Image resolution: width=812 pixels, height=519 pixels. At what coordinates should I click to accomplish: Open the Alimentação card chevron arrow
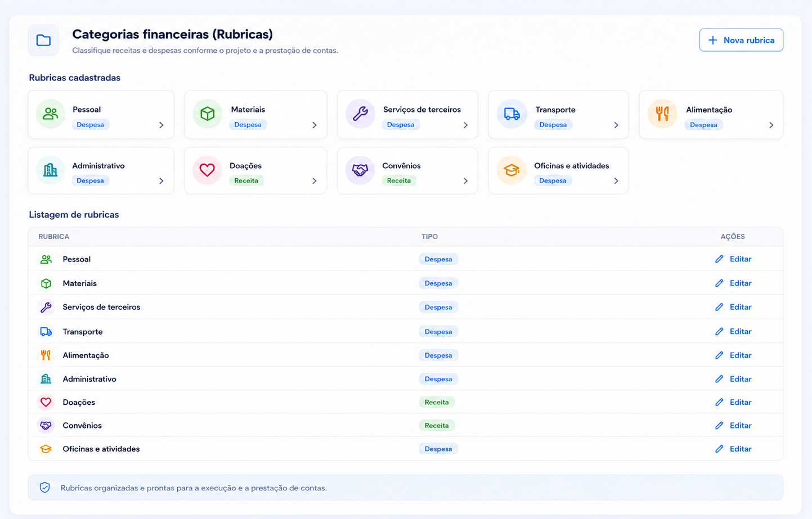point(771,125)
